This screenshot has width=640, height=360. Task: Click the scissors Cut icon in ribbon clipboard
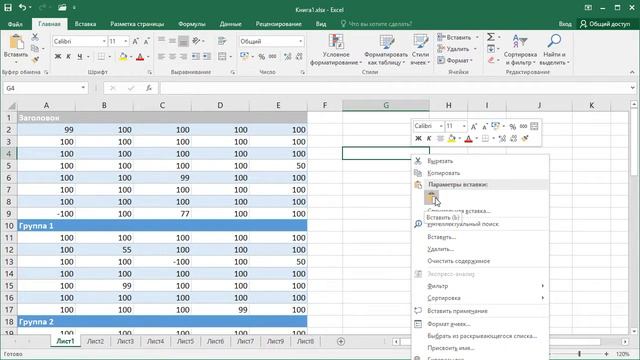click(x=35, y=37)
